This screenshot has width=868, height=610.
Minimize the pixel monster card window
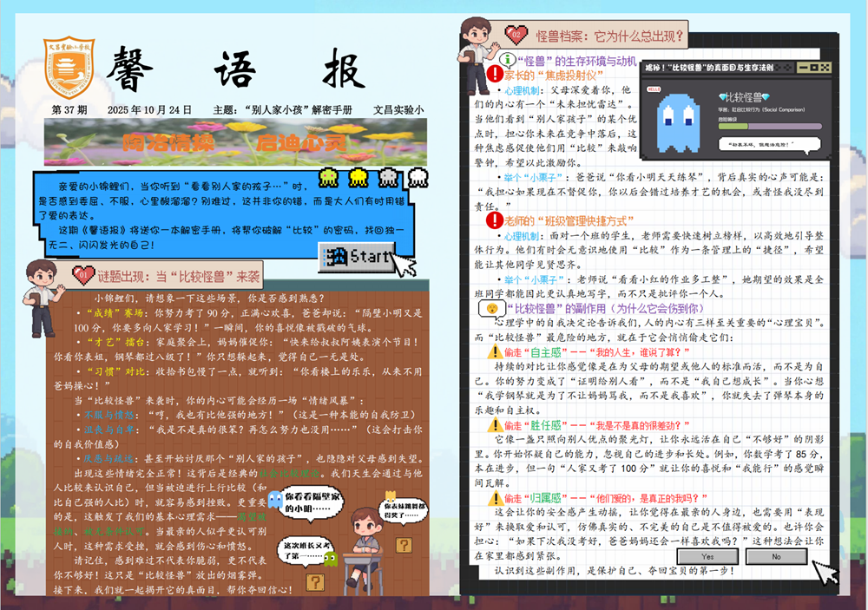pyautogui.click(x=803, y=68)
